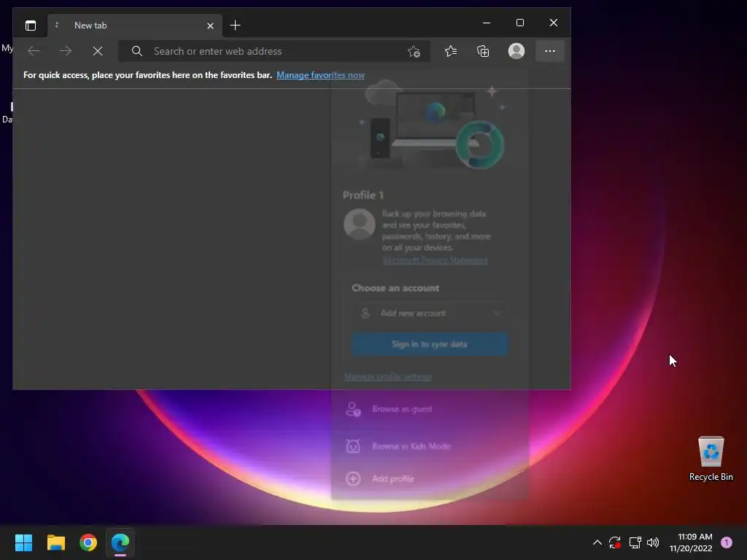Image resolution: width=747 pixels, height=560 pixels.
Task: Go forward with the forward arrow
Action: point(65,51)
